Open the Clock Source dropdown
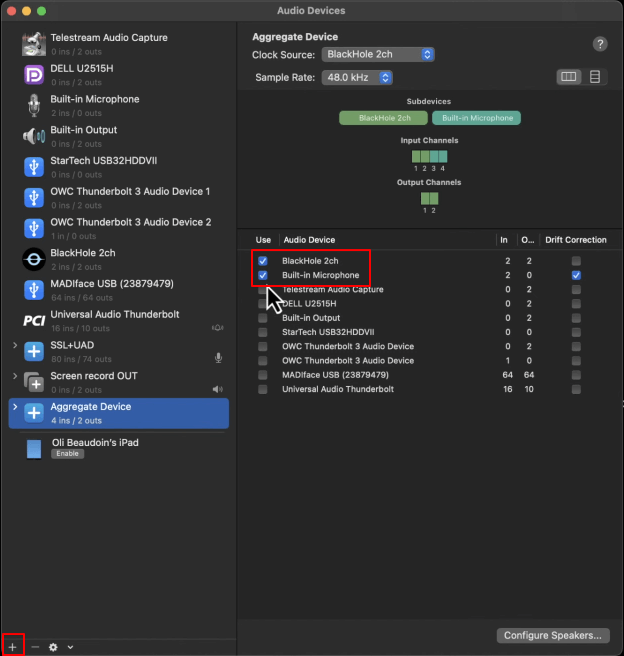 pos(379,54)
